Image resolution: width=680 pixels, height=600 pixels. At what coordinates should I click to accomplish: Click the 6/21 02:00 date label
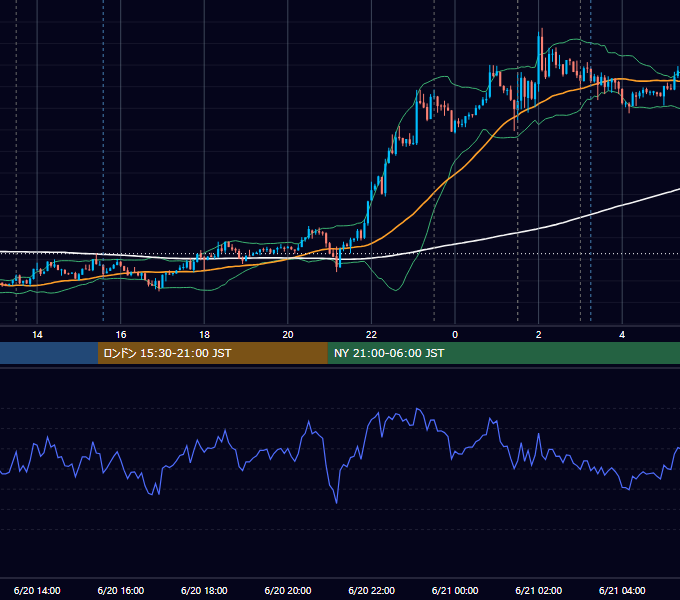tap(539, 590)
